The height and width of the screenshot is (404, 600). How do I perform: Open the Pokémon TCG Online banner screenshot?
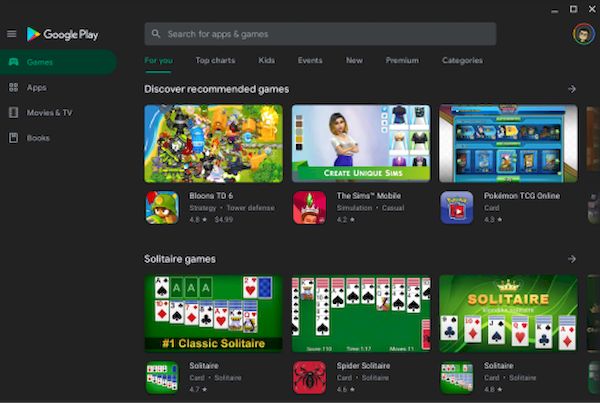[508, 143]
